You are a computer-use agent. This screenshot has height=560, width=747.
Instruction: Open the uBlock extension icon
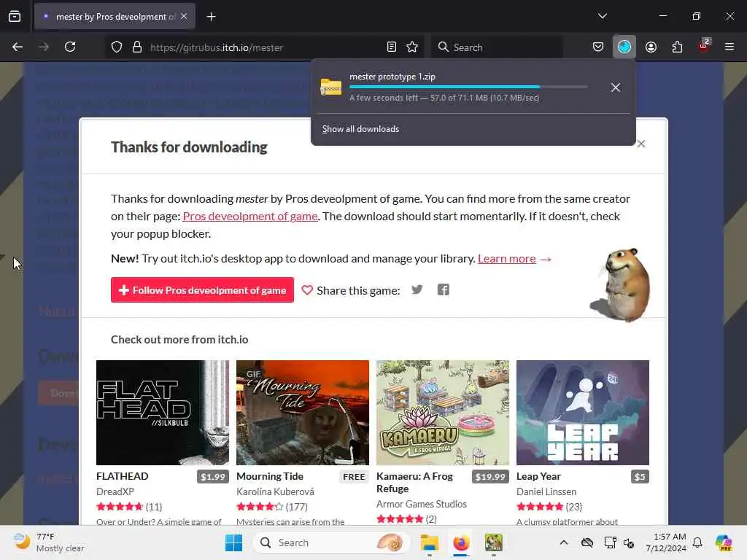coord(704,46)
